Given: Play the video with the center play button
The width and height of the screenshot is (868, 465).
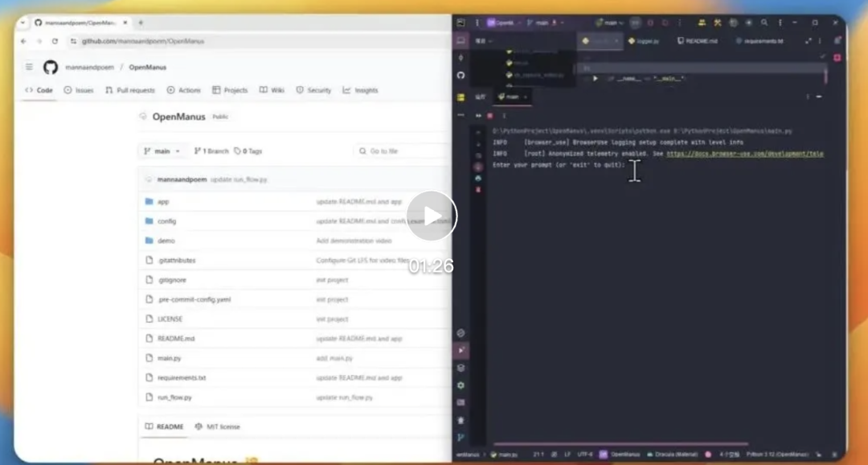Looking at the screenshot, I should coord(432,216).
